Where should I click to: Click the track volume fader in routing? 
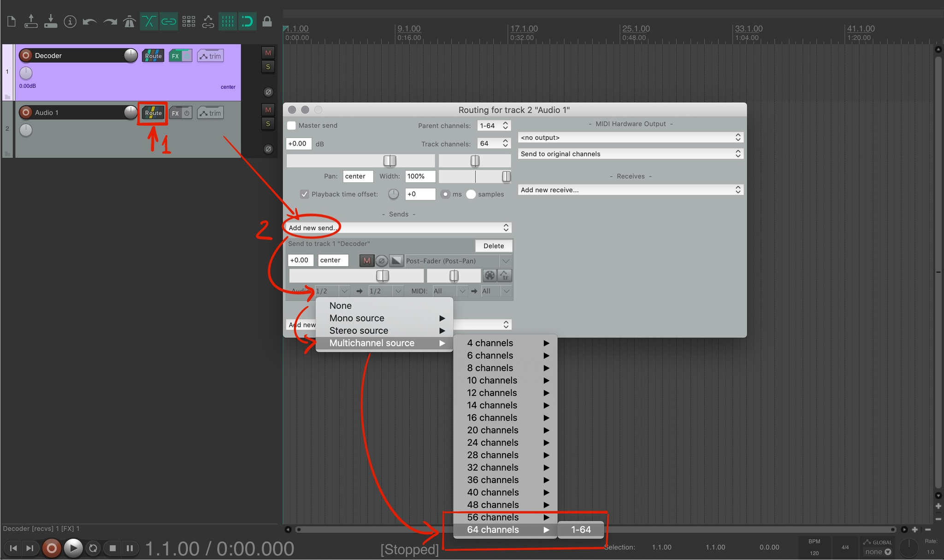click(389, 161)
